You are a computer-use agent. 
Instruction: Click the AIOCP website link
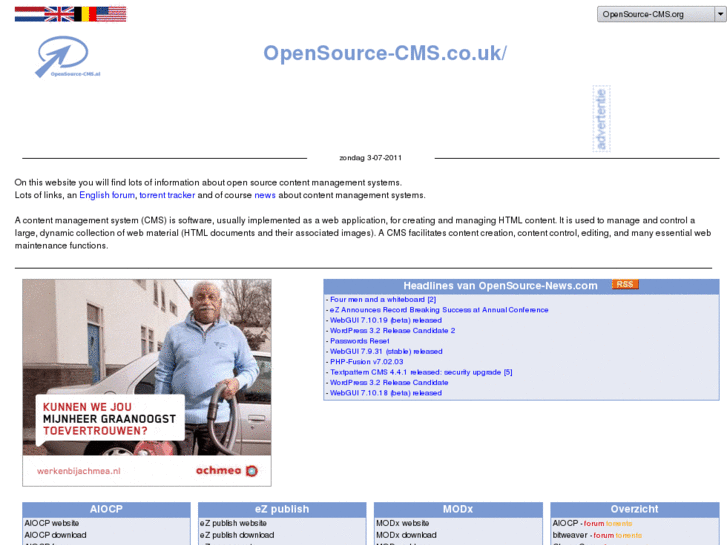pos(51,523)
